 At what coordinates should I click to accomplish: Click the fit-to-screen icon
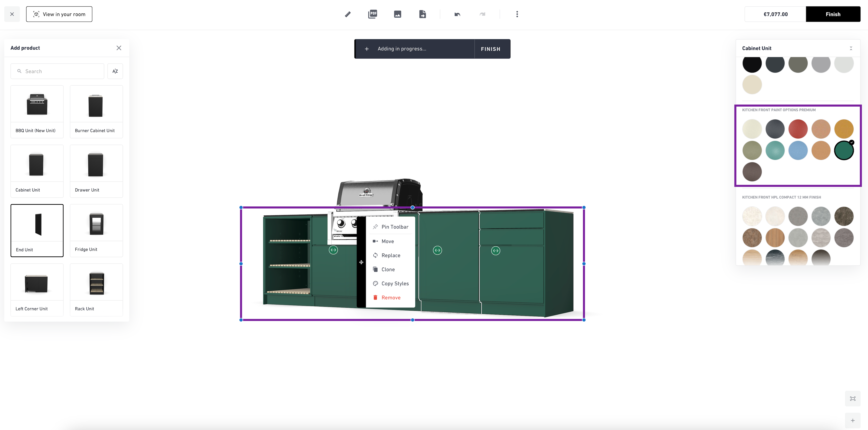[x=853, y=399]
